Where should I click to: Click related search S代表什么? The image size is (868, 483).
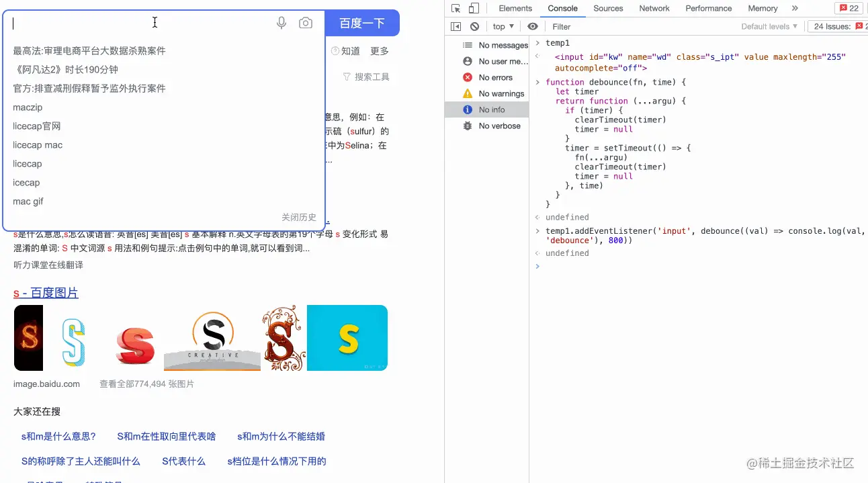pyautogui.click(x=183, y=462)
